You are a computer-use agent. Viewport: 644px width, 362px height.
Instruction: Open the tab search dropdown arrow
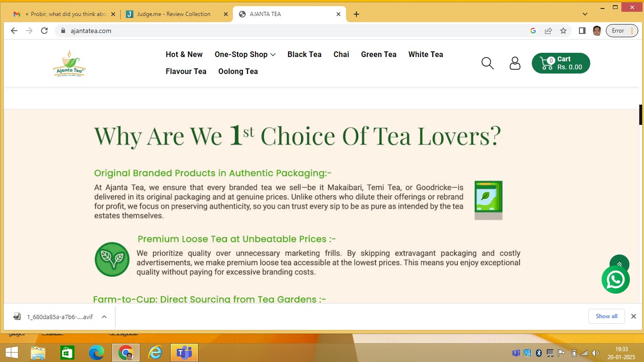585,14
